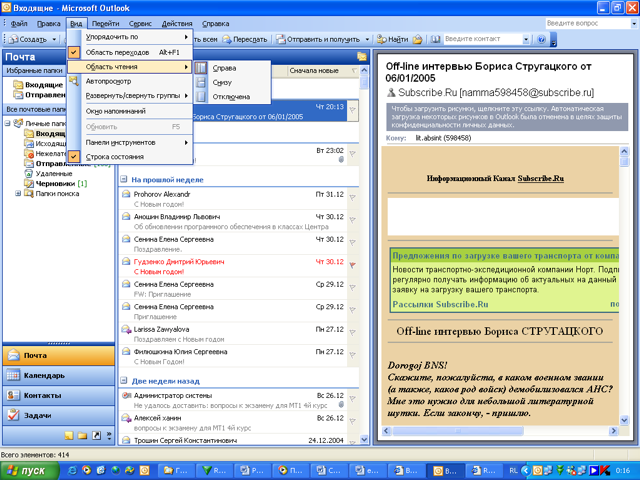The image size is (640, 480).
Task: Click the folder-envelope icon after Найти
Action: click(x=417, y=39)
